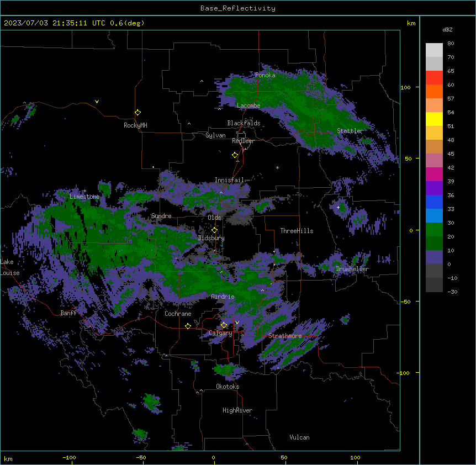Click the yellow diamond marker above Calgary
Image resolution: width=476 pixels, height=465 pixels.
click(x=224, y=325)
